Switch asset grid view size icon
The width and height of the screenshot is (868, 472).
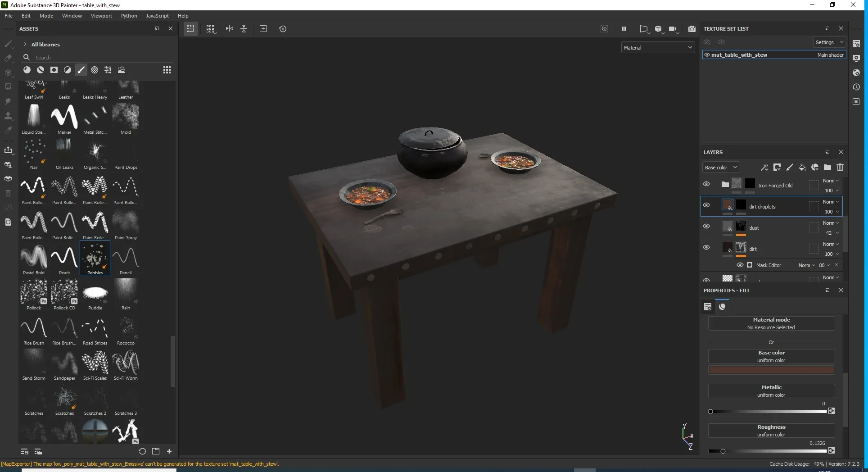[x=167, y=70]
